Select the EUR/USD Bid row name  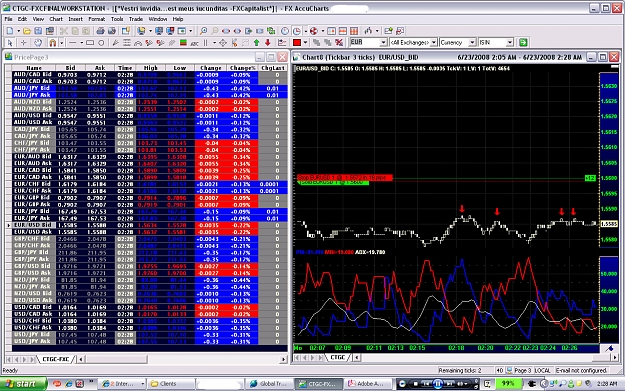click(33, 225)
